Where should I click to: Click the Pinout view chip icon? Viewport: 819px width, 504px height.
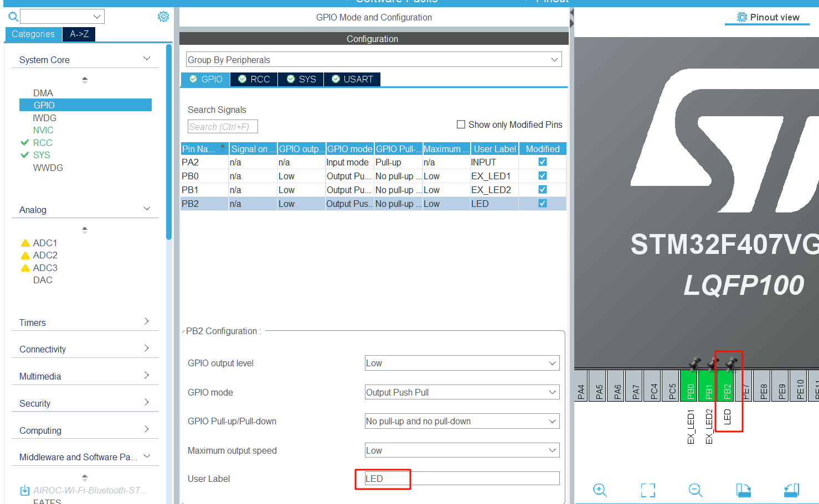tap(741, 17)
